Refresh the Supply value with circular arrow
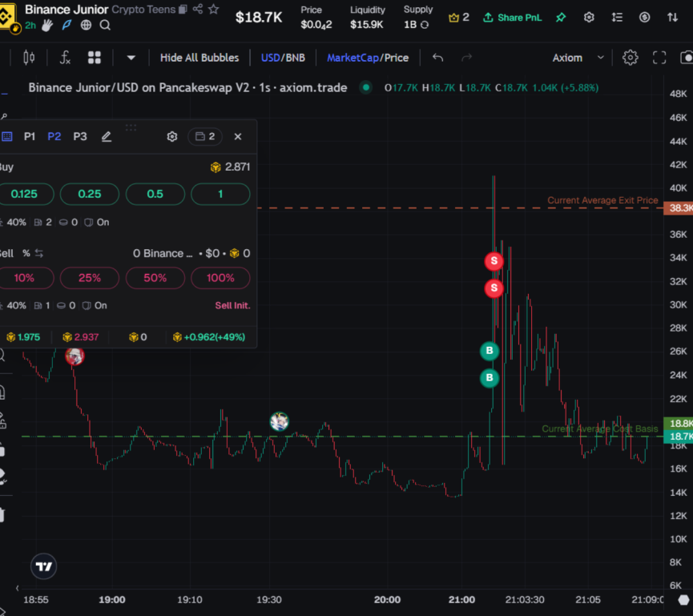Image resolution: width=693 pixels, height=616 pixels. click(425, 25)
